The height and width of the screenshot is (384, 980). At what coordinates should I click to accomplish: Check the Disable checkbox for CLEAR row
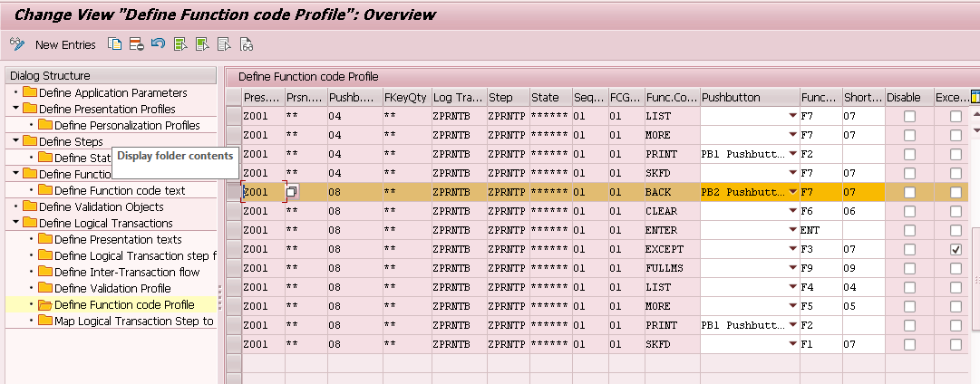pyautogui.click(x=909, y=211)
